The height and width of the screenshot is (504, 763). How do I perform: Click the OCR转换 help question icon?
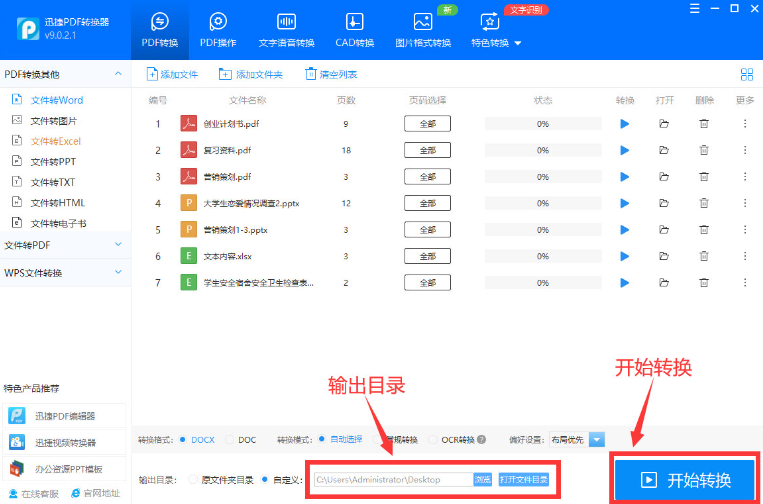pyautogui.click(x=481, y=440)
